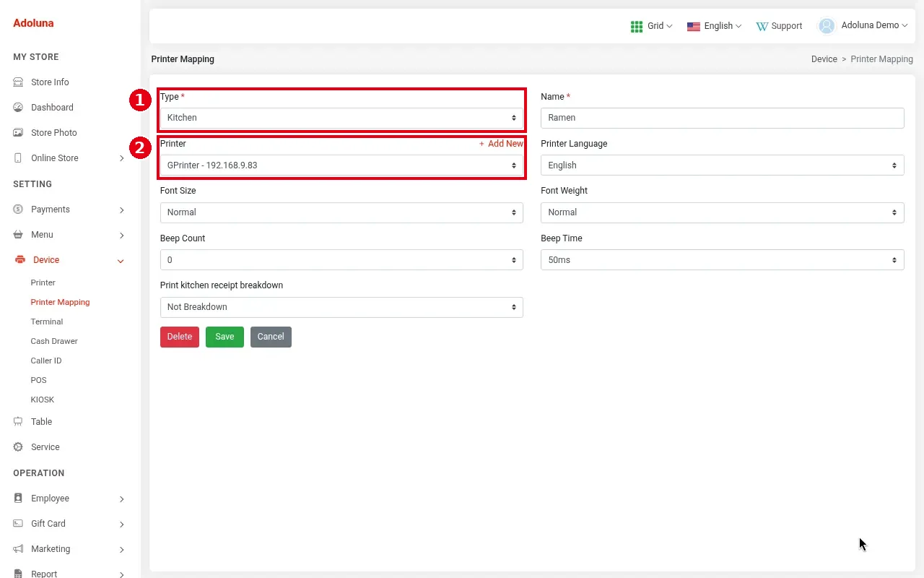This screenshot has height=578, width=924.
Task: Open the Support link in header
Action: point(779,26)
